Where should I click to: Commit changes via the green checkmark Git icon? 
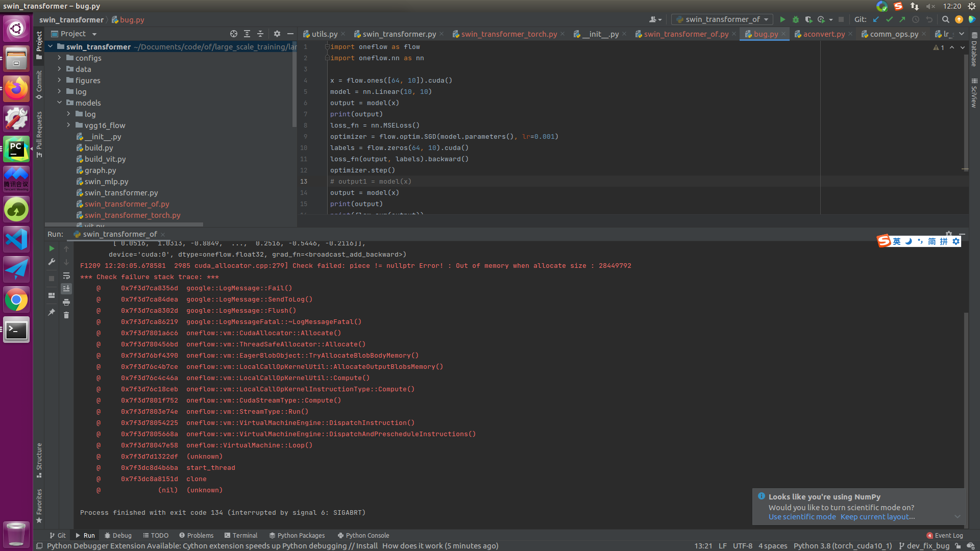(x=889, y=19)
